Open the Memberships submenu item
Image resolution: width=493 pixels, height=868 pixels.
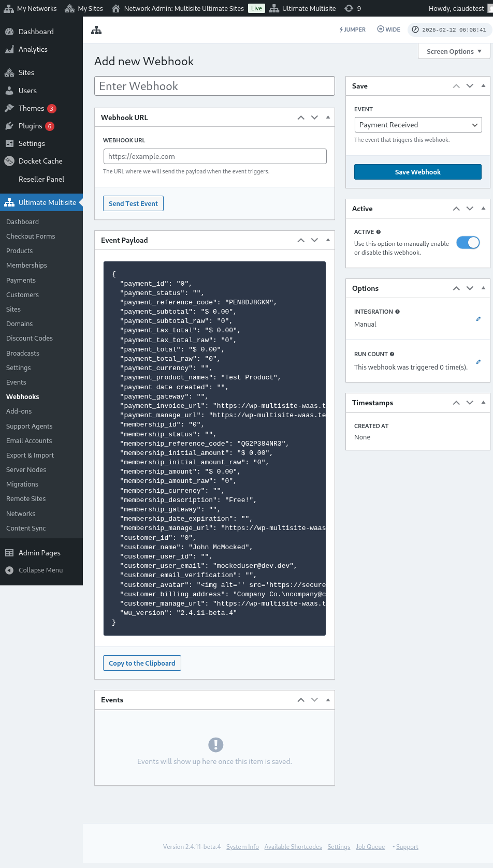[x=26, y=265]
